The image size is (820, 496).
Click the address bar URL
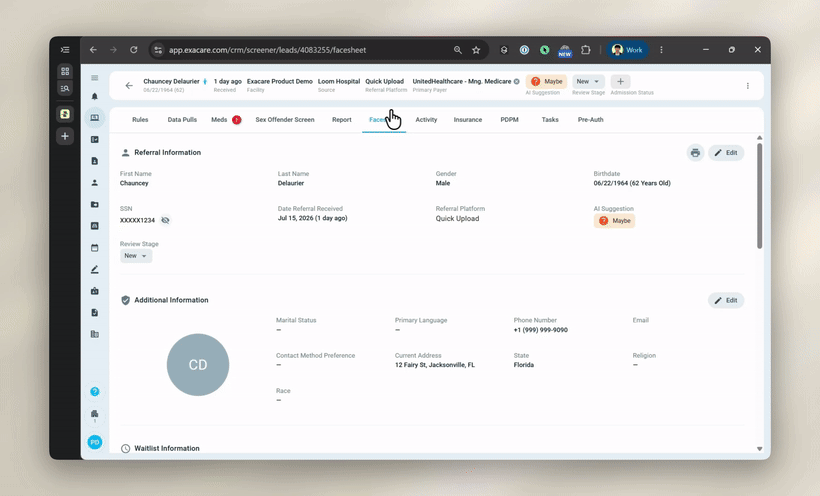[267, 50]
